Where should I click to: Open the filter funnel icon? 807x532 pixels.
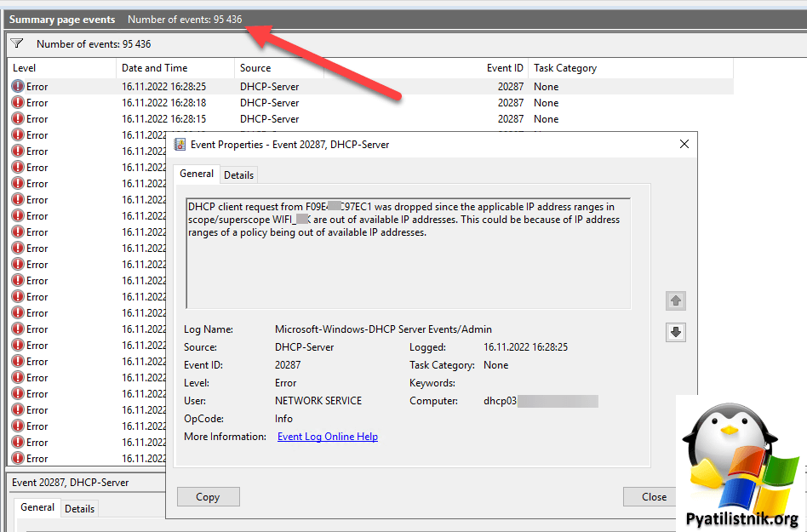pos(17,43)
